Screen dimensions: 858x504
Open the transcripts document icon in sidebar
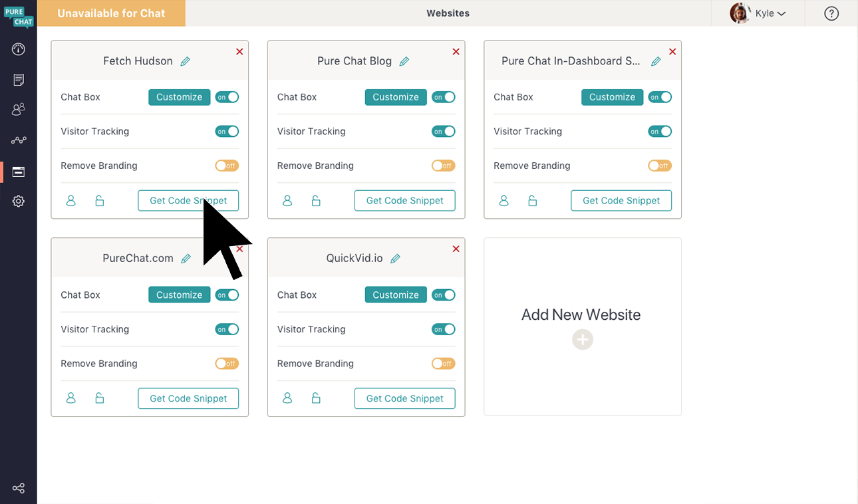pyautogui.click(x=19, y=80)
